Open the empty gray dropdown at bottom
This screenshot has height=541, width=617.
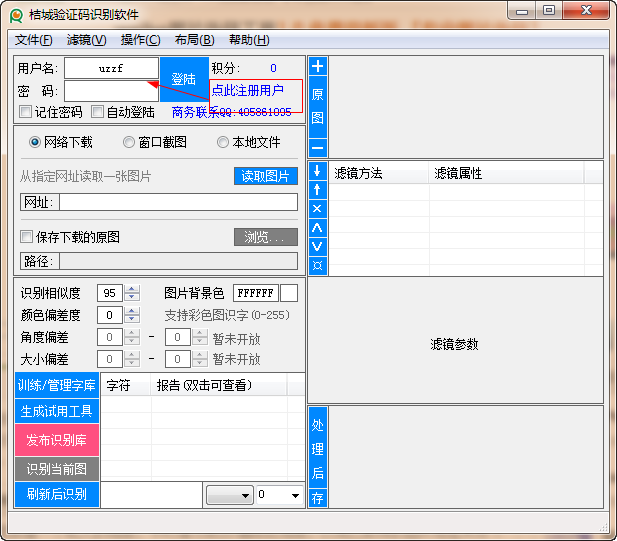tap(230, 495)
